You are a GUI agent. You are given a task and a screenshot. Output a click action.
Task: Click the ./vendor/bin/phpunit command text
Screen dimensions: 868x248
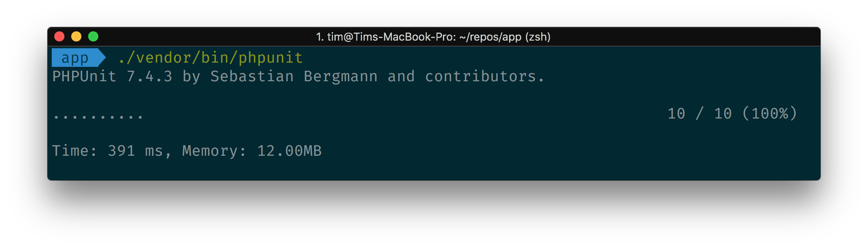coord(211,58)
